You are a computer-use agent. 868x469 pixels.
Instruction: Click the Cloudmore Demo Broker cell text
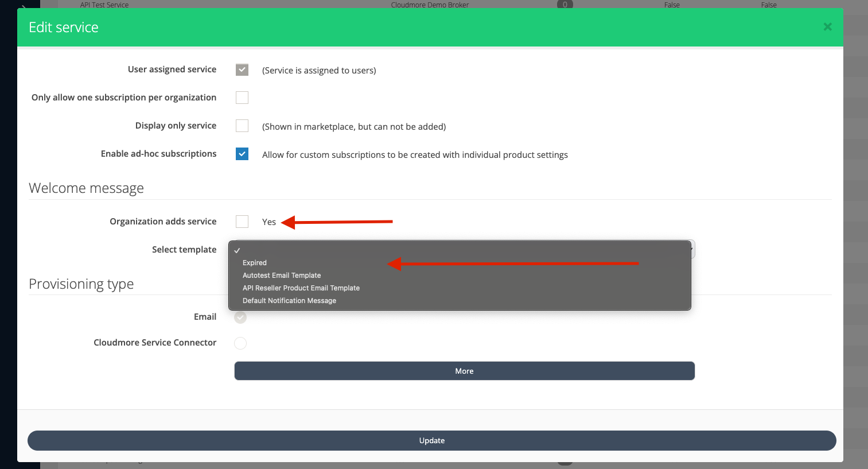(x=430, y=5)
